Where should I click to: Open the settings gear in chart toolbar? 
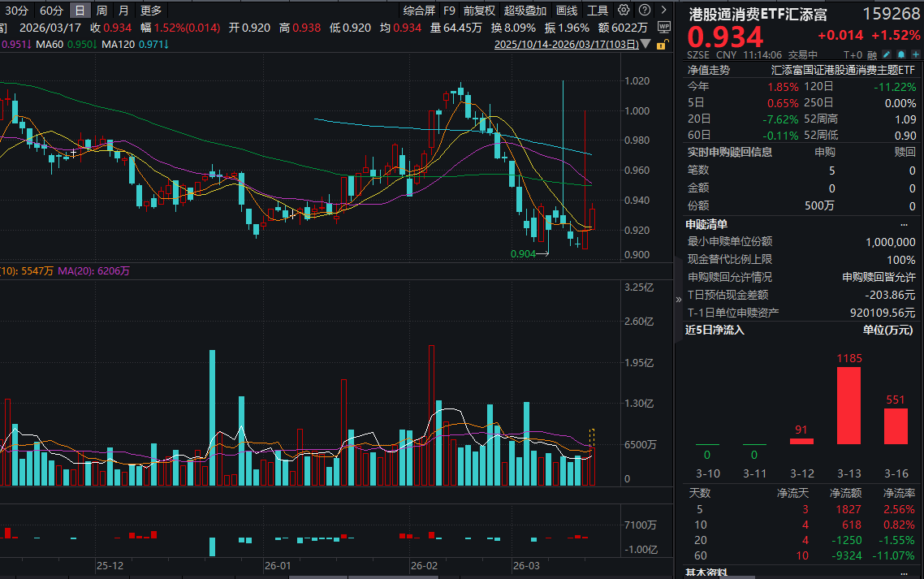click(624, 11)
